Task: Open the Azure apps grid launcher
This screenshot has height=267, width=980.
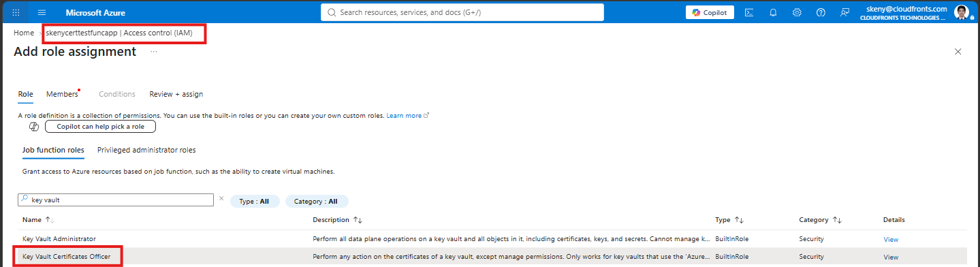Action: 16,12
